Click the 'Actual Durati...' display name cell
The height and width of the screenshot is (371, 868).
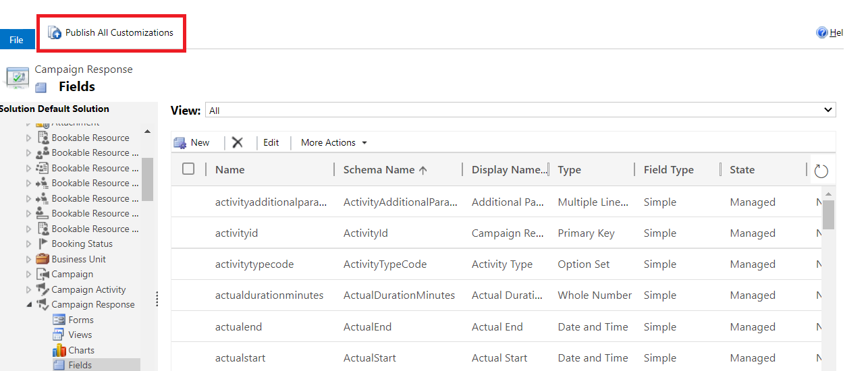508,295
